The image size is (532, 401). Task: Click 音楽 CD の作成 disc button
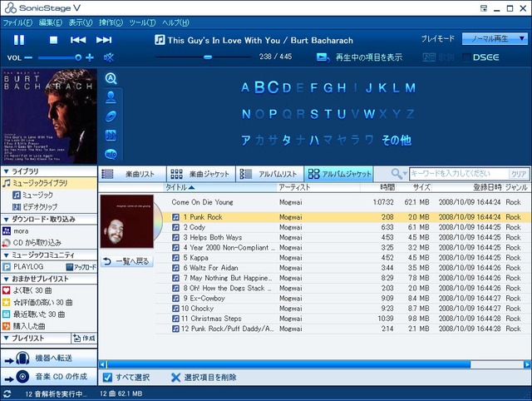tap(49, 377)
